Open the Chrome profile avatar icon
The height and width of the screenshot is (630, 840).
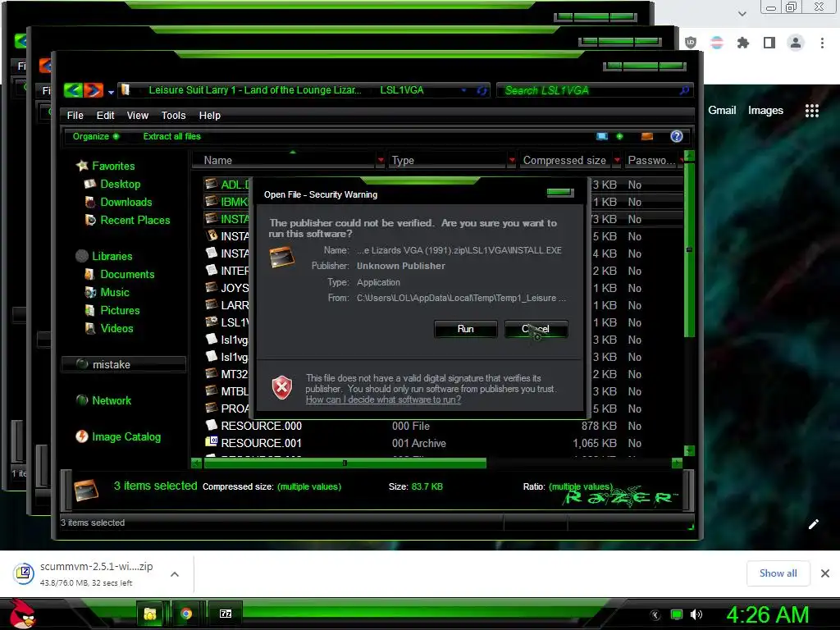(x=796, y=43)
